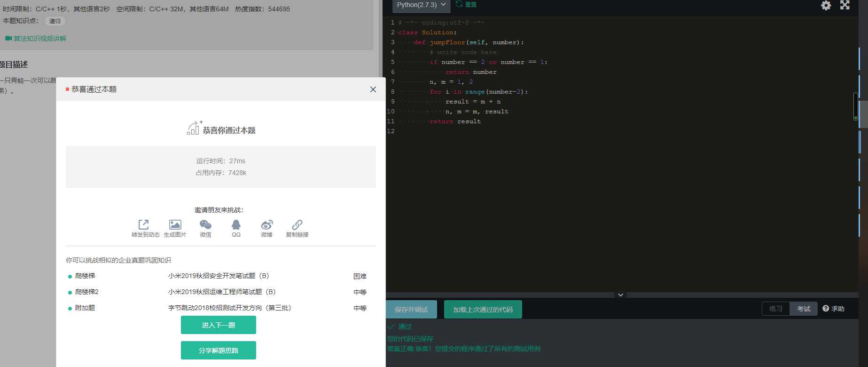868x367 pixels.
Task: Close the 恭喜通过本题 dialog
Action: pos(373,89)
